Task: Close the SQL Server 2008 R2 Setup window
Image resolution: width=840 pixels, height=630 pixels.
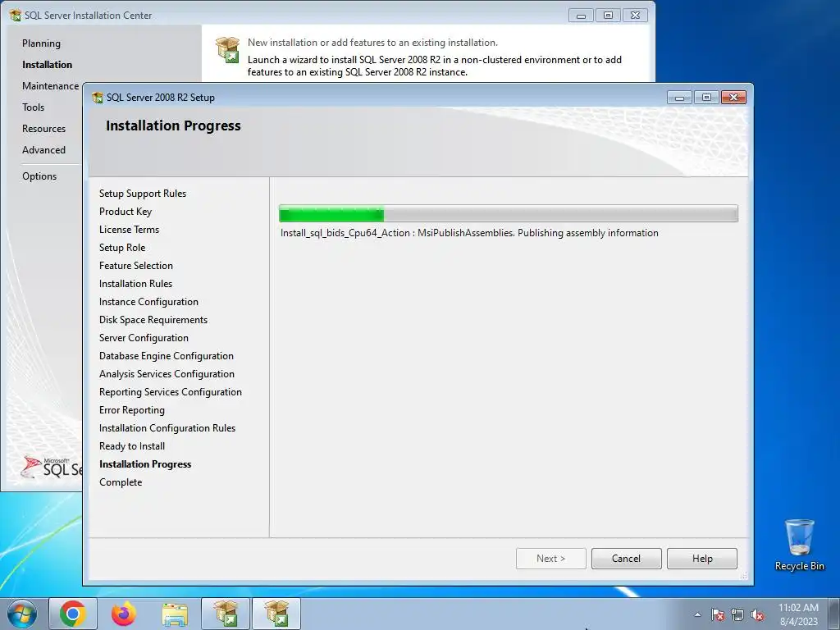Action: pyautogui.click(x=733, y=98)
